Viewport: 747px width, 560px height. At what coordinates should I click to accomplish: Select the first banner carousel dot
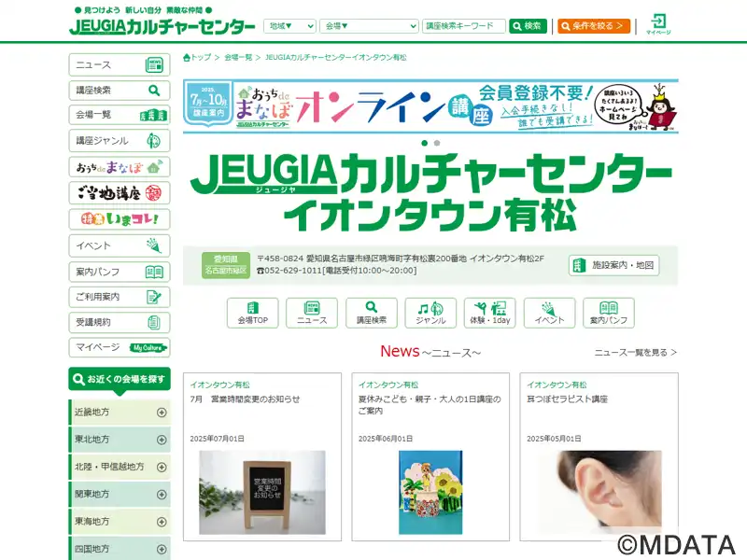[x=425, y=143]
